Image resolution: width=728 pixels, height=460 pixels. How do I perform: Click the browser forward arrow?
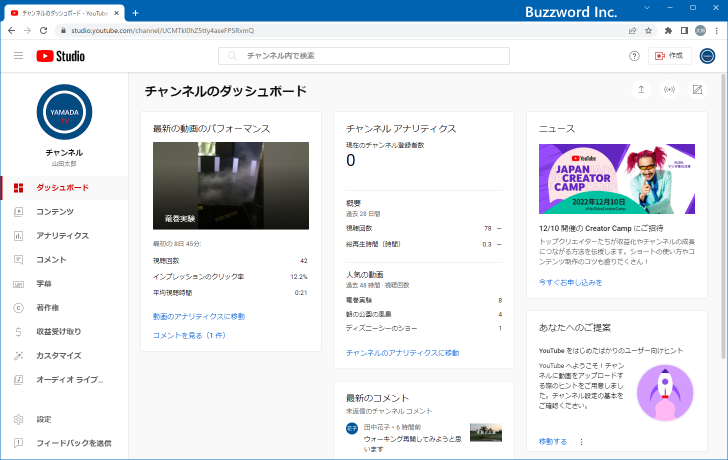(27, 31)
